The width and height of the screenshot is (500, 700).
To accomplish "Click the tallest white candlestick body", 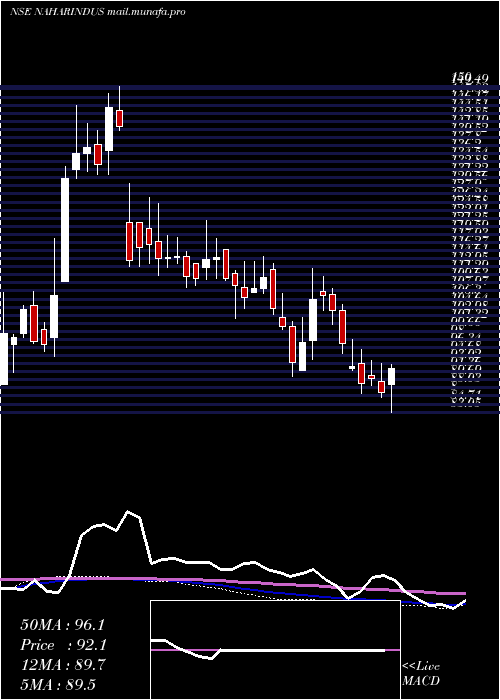I will point(65,230).
